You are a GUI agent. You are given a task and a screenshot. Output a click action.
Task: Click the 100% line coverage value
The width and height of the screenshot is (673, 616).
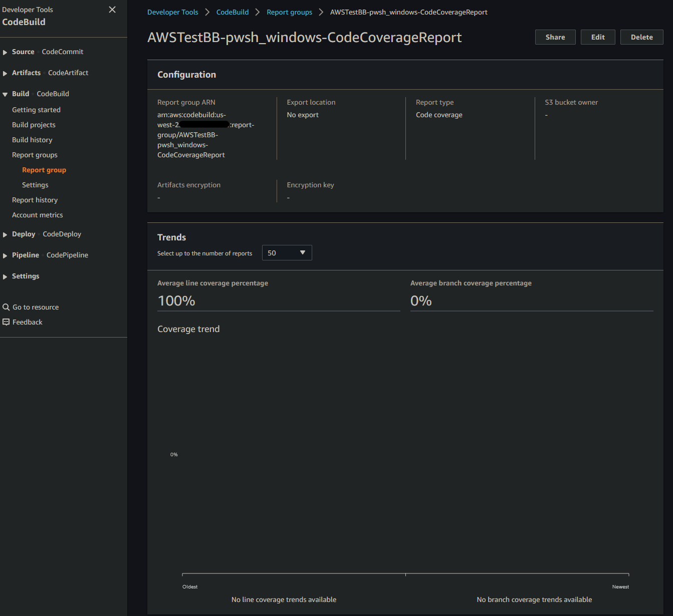(x=176, y=300)
